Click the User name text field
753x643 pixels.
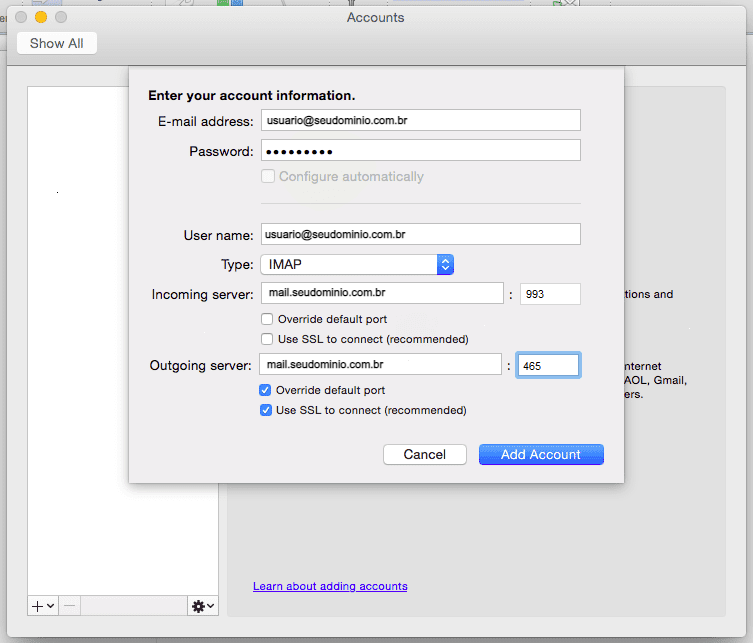420,234
